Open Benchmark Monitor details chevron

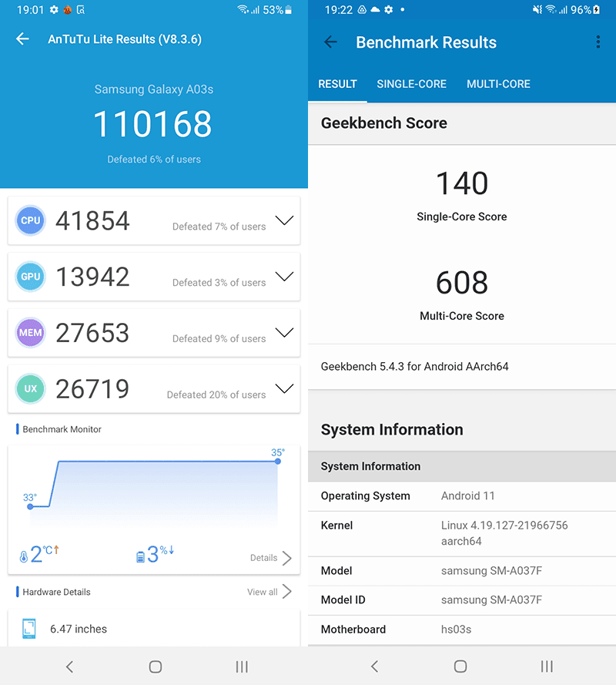(287, 558)
